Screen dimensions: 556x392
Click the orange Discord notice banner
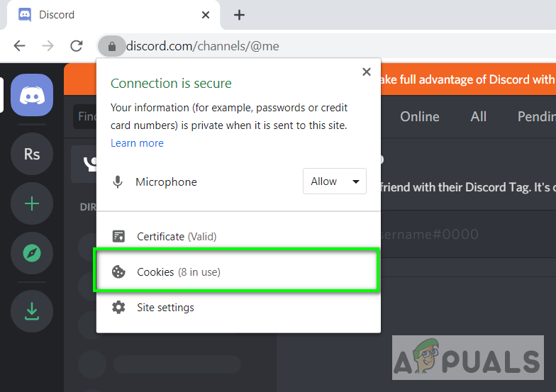pyautogui.click(x=468, y=79)
